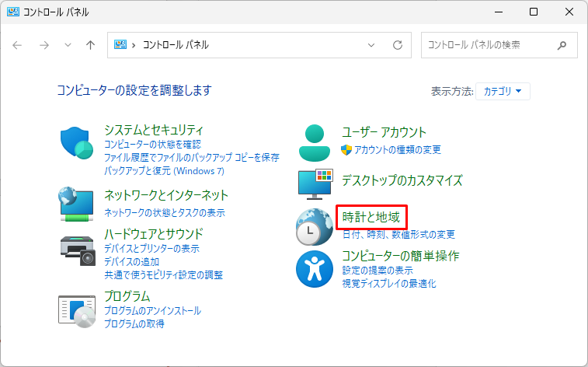Open the 時計と地域 category link
Screen dimensions: 588x367
click(x=371, y=218)
